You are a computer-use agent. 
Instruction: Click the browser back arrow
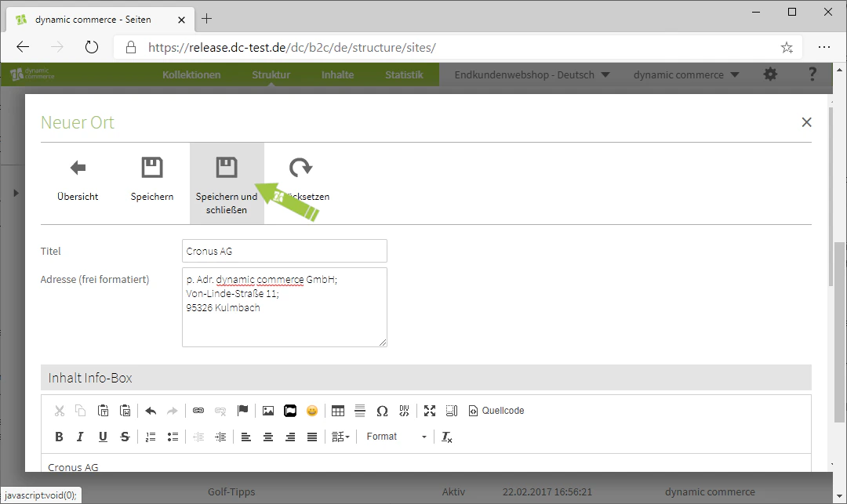(x=23, y=47)
